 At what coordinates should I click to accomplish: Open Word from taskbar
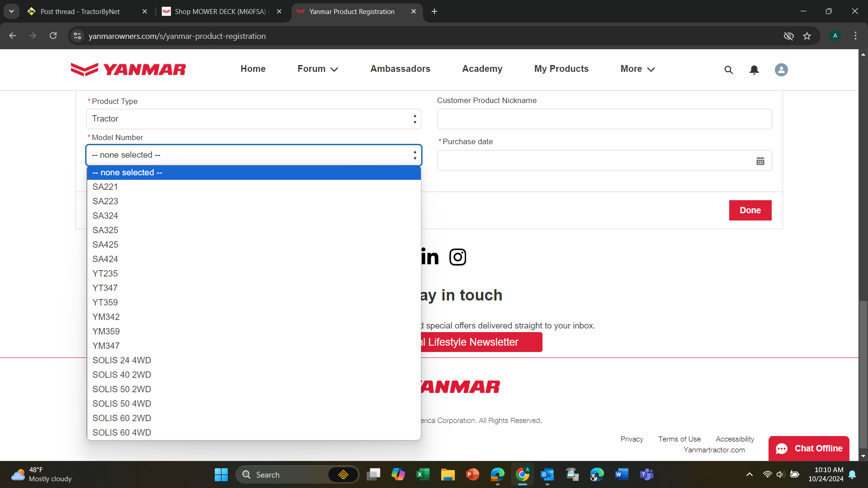tap(622, 474)
